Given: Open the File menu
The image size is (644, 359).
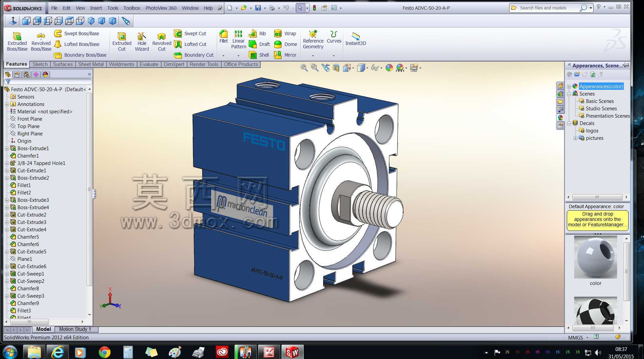Looking at the screenshot, I should [54, 8].
